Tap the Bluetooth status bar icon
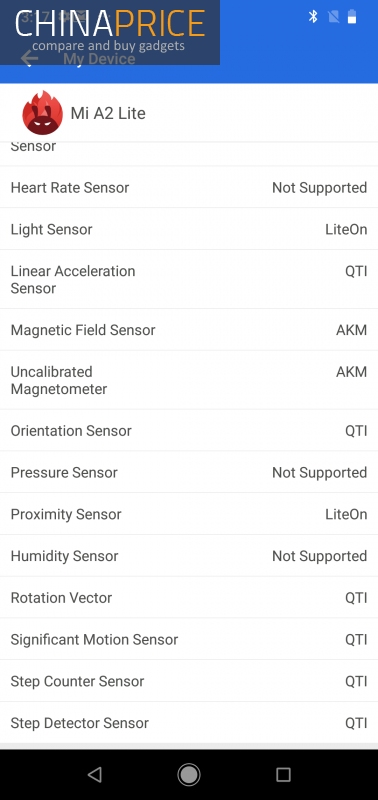 click(x=313, y=17)
